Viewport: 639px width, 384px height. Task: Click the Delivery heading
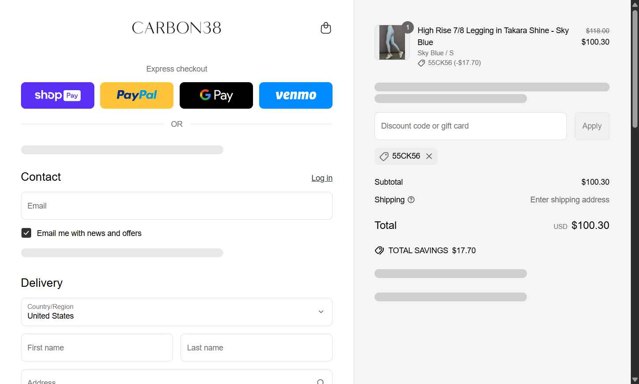[x=42, y=283]
